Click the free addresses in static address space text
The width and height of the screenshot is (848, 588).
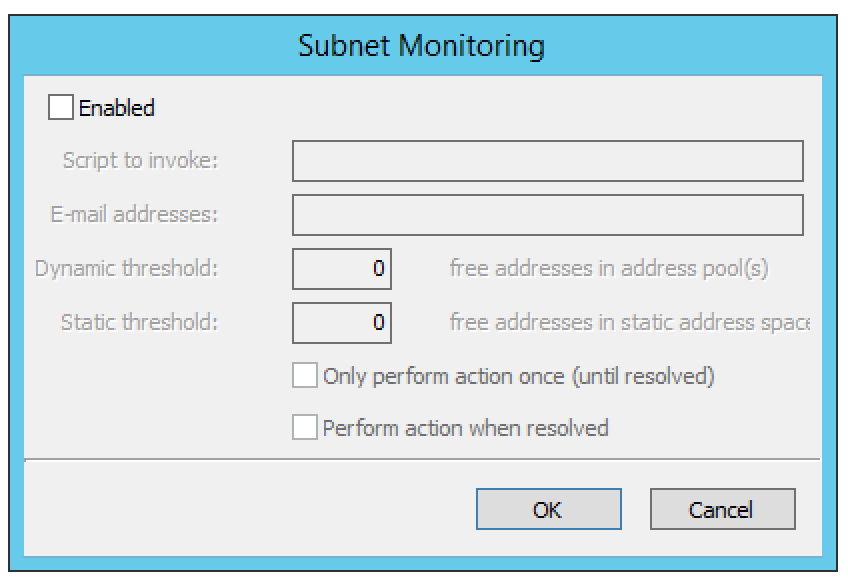[x=630, y=322]
